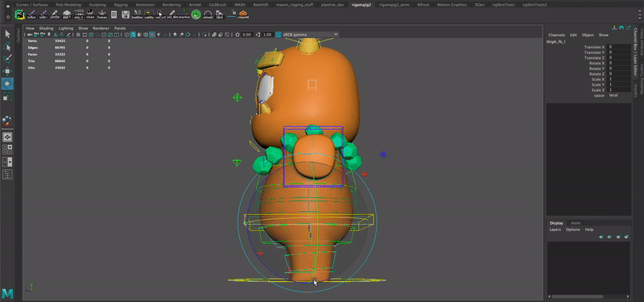Select the arrow Select tool
The image size is (644, 302).
7,34
